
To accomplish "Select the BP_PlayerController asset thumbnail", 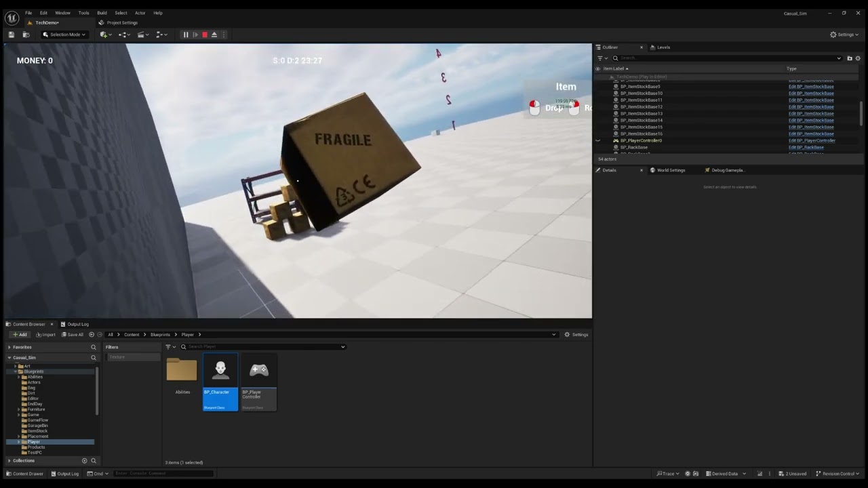I will (259, 381).
